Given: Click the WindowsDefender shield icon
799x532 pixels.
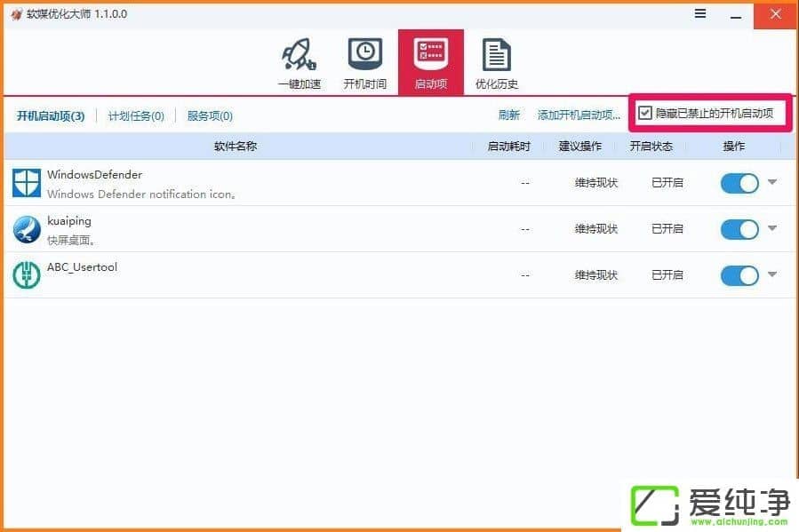Looking at the screenshot, I should click(x=27, y=183).
